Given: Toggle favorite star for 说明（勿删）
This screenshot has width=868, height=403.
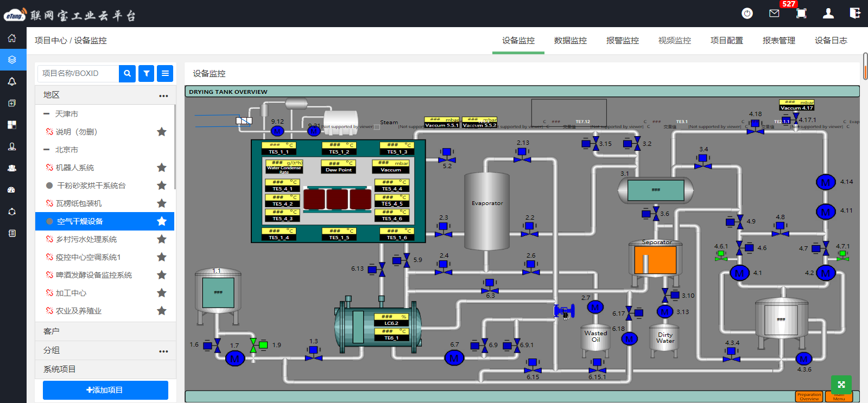Looking at the screenshot, I should pyautogui.click(x=162, y=132).
